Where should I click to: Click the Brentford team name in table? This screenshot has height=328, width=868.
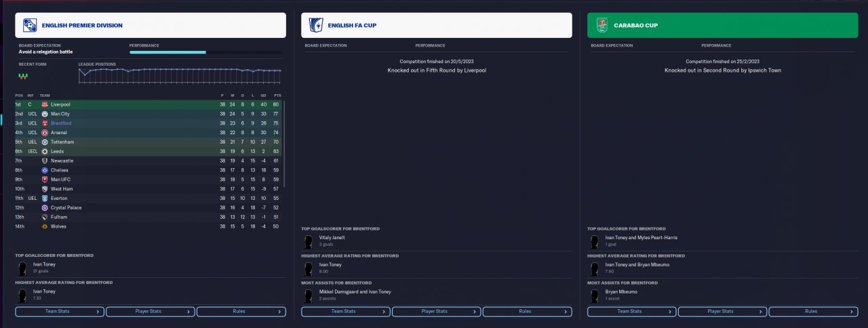(61, 123)
